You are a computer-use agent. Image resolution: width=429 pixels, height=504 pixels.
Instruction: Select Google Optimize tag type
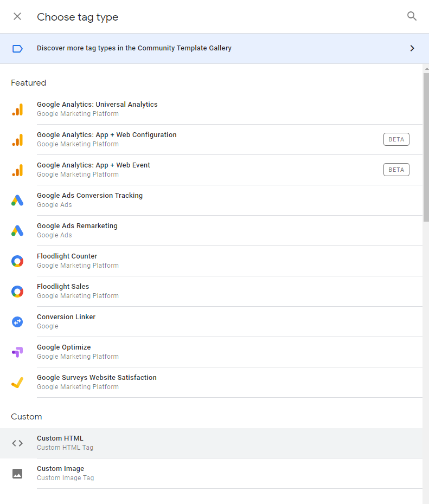[x=211, y=352]
